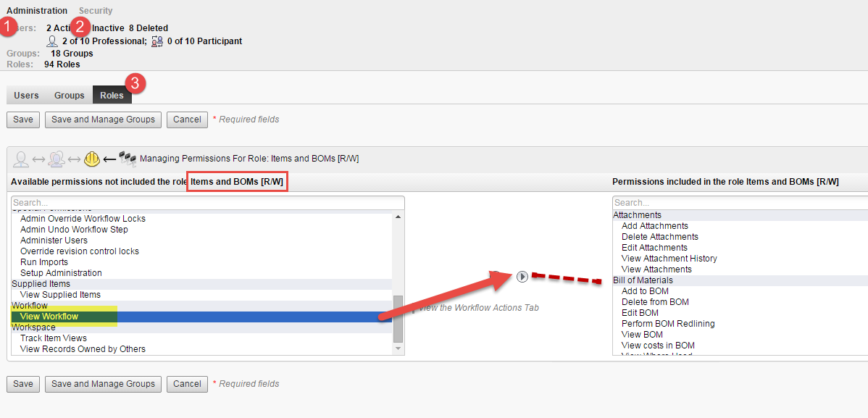Open the Security menu
The width and height of the screenshot is (868, 418).
(95, 10)
